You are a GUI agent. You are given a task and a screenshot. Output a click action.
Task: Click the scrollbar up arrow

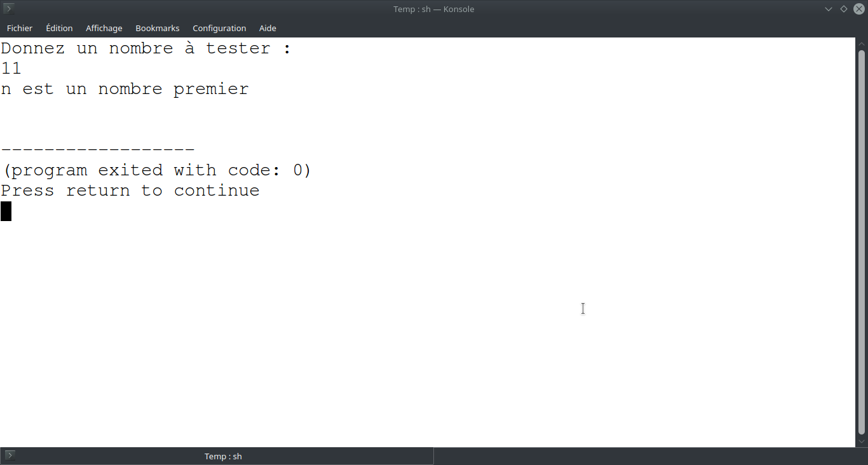pyautogui.click(x=862, y=44)
